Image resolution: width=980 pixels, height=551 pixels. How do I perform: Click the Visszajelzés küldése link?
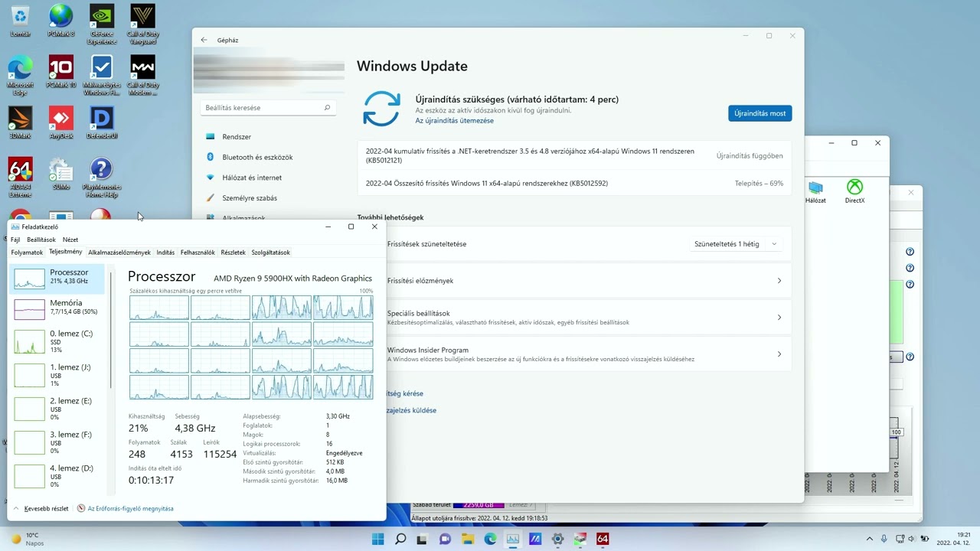click(x=412, y=410)
